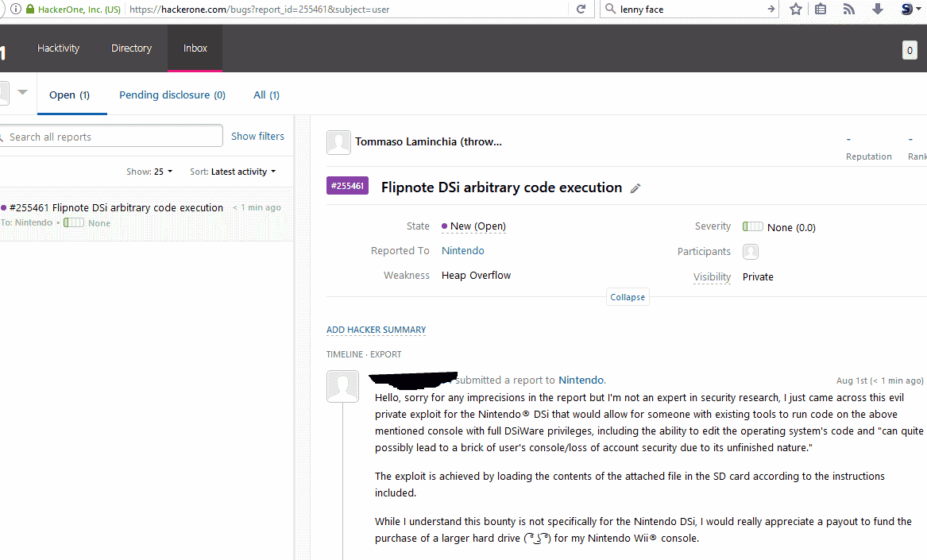This screenshot has height=560, width=927.
Task: Click the timeline avatar beside submitted report
Action: click(x=343, y=386)
